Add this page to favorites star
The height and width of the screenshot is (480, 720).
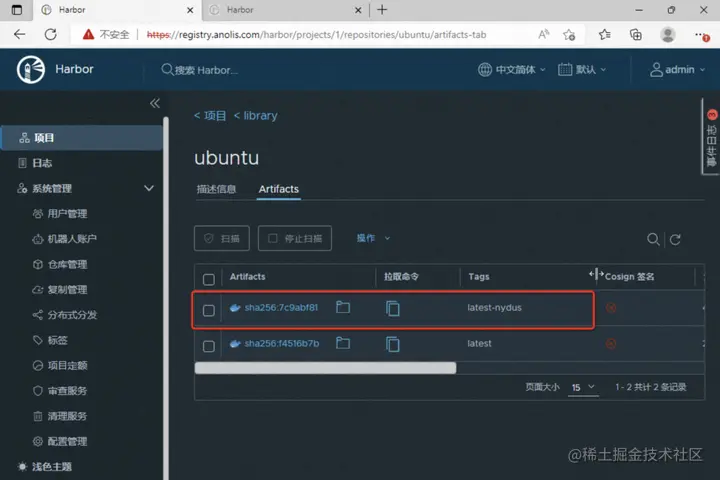tap(569, 34)
